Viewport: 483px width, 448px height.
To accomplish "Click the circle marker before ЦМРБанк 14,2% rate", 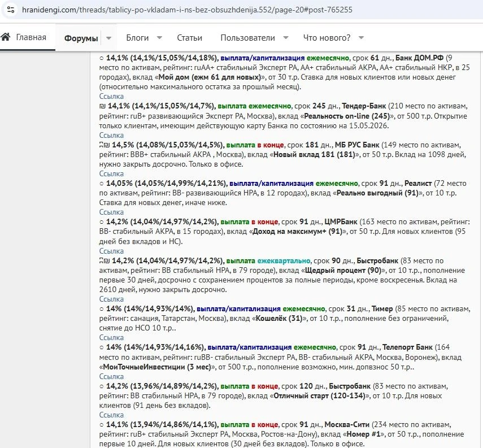I will pos(102,222).
